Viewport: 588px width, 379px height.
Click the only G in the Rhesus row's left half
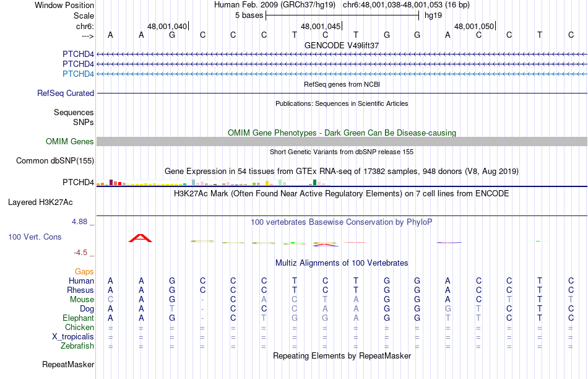pos(171,290)
